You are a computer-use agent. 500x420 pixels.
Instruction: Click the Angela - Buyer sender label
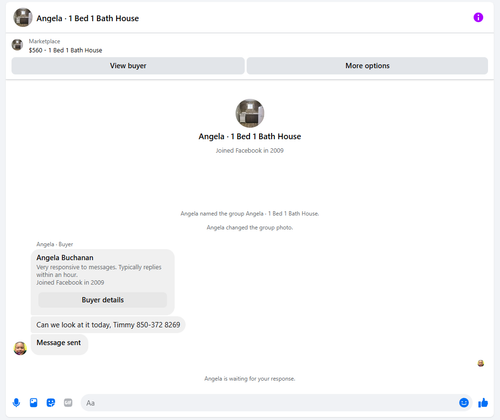(x=55, y=244)
